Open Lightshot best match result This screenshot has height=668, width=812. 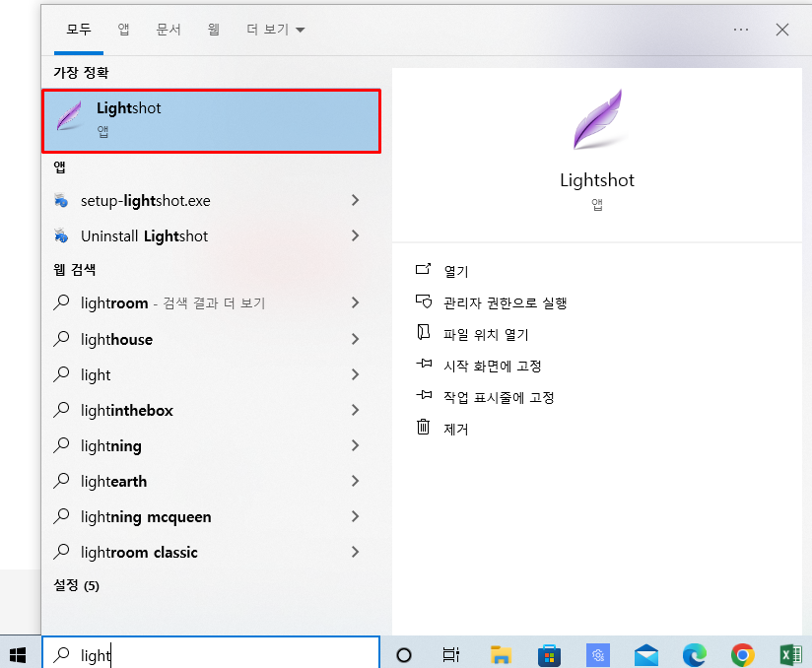coord(211,120)
